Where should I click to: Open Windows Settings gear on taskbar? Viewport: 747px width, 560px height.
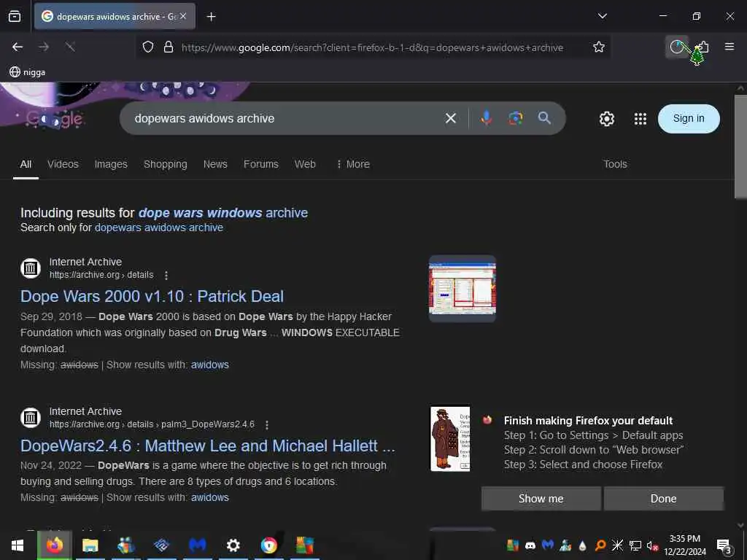[x=233, y=545]
